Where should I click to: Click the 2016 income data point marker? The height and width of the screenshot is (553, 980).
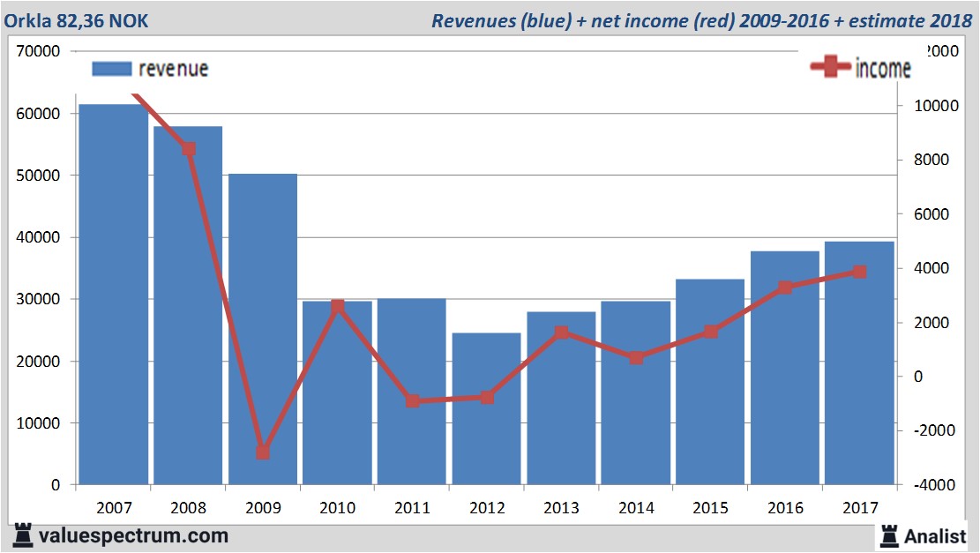click(786, 288)
